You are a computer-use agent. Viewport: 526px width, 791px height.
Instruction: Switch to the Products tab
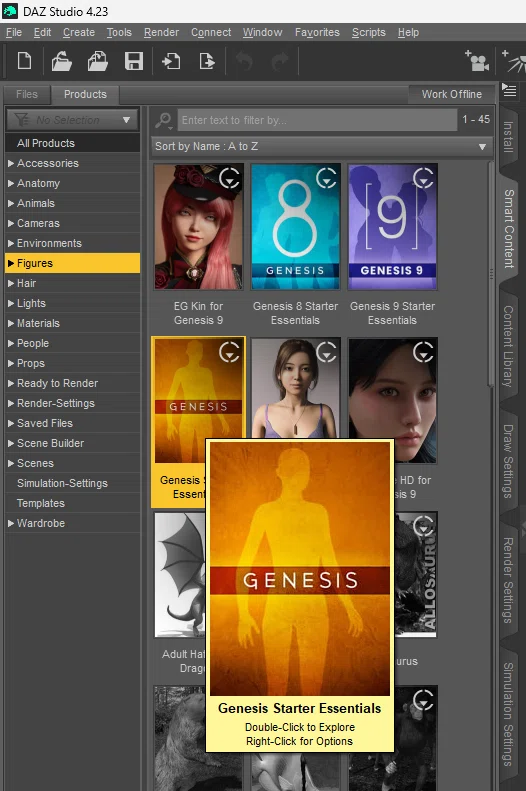point(85,94)
